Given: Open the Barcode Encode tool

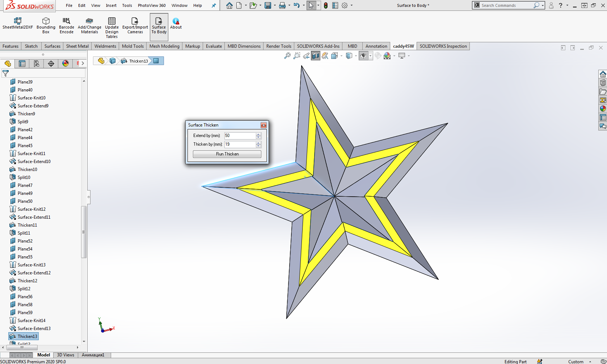Looking at the screenshot, I should tap(66, 21).
